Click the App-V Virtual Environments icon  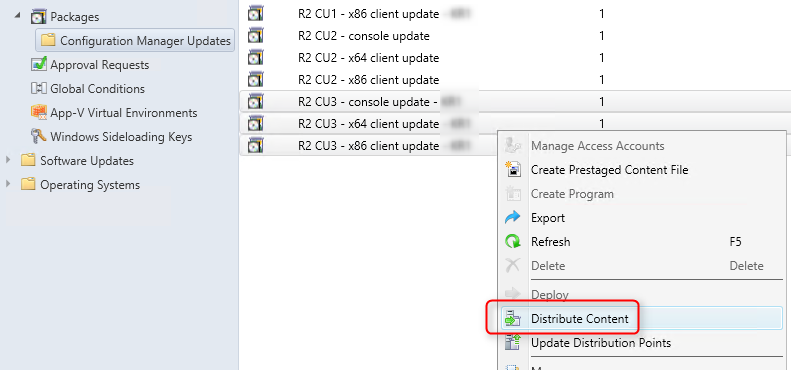coord(38,112)
